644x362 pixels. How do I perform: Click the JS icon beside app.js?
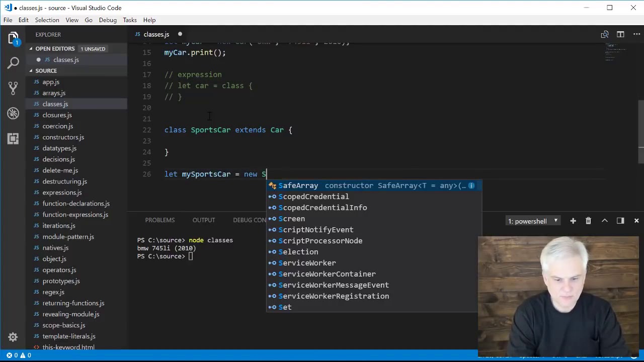(x=37, y=82)
